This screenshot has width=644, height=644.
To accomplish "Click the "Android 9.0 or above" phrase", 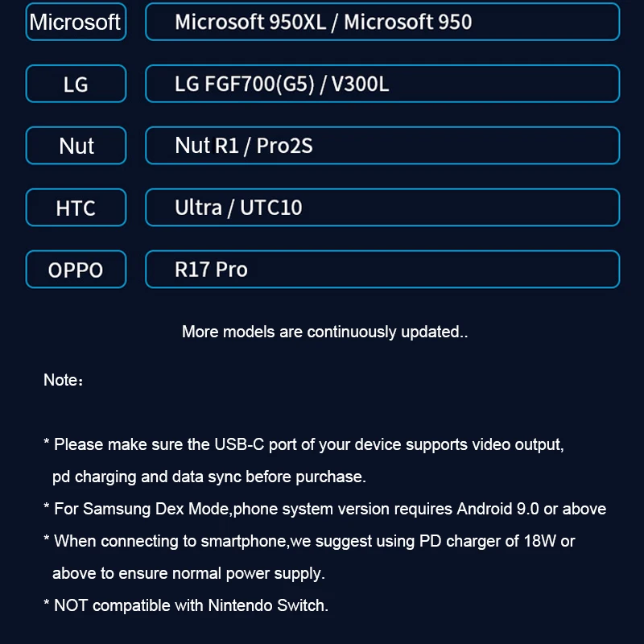I will 531,509.
